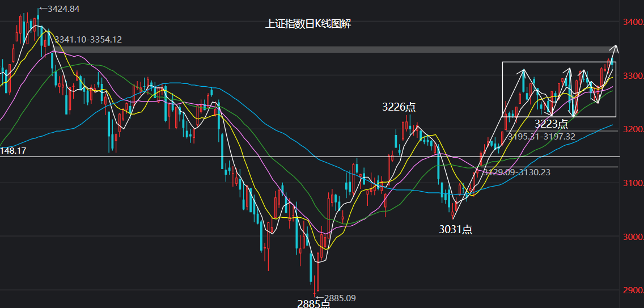Click the 3400 price axis tick
This screenshot has width=644, height=308.
633,22
